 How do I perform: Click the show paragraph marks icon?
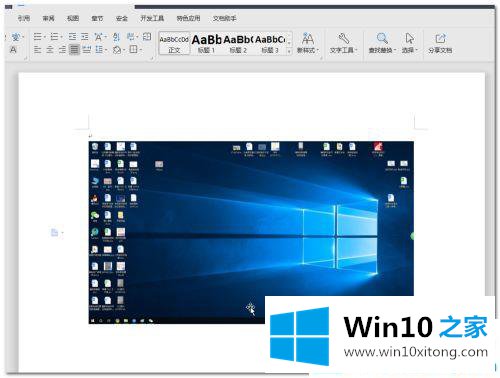(131, 37)
